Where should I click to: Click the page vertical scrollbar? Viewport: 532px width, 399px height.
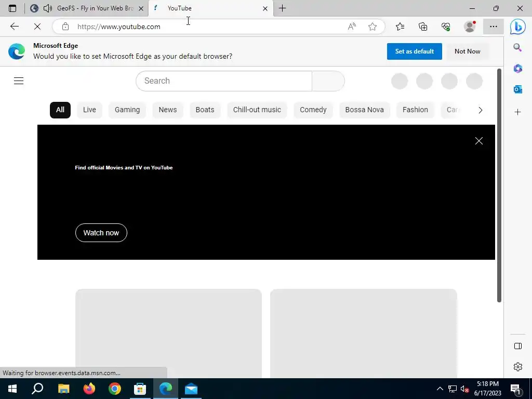click(499, 185)
